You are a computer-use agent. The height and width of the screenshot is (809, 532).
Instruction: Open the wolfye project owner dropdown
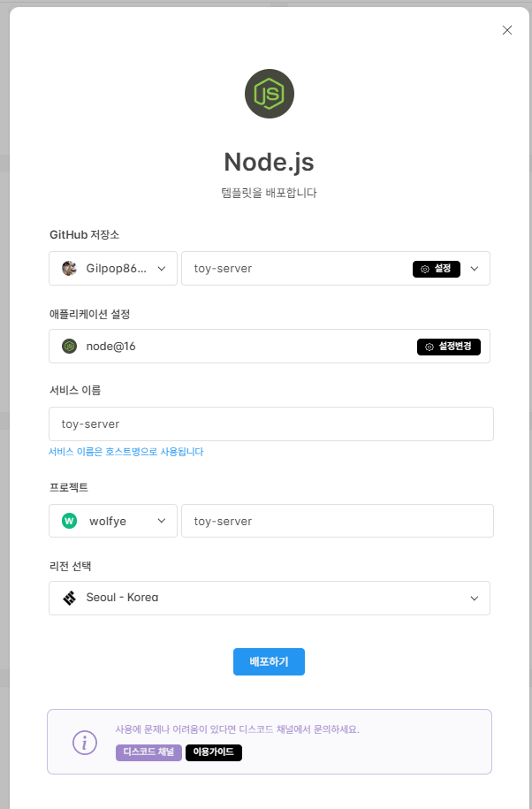point(113,521)
